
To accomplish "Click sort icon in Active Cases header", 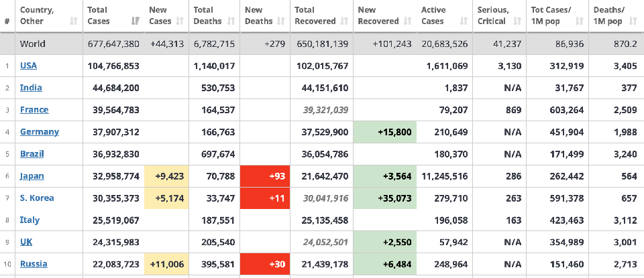I will pos(463,21).
